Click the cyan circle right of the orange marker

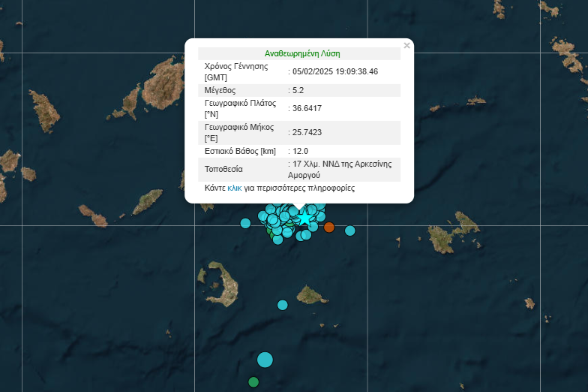tap(349, 231)
